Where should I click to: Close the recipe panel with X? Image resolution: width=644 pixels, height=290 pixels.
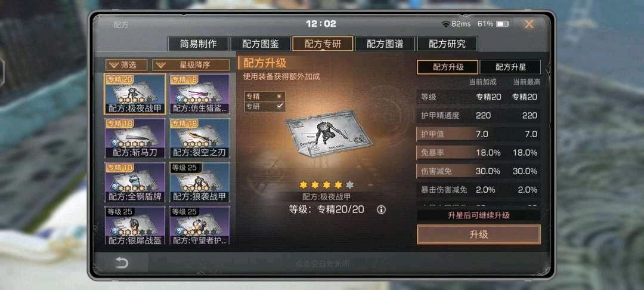(x=529, y=24)
